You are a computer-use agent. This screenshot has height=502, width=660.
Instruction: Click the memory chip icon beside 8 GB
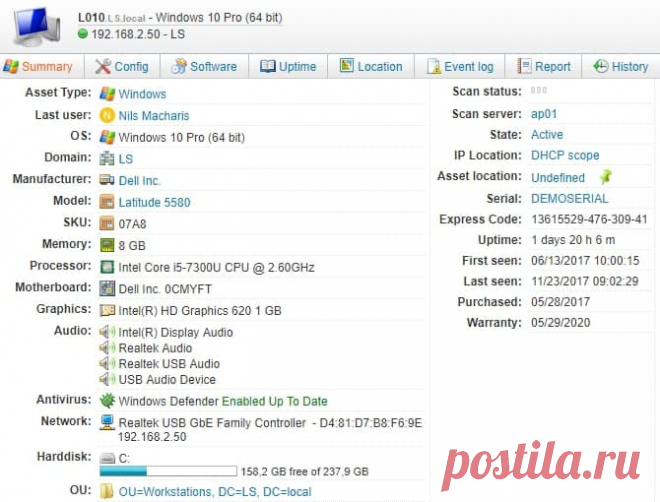click(107, 245)
